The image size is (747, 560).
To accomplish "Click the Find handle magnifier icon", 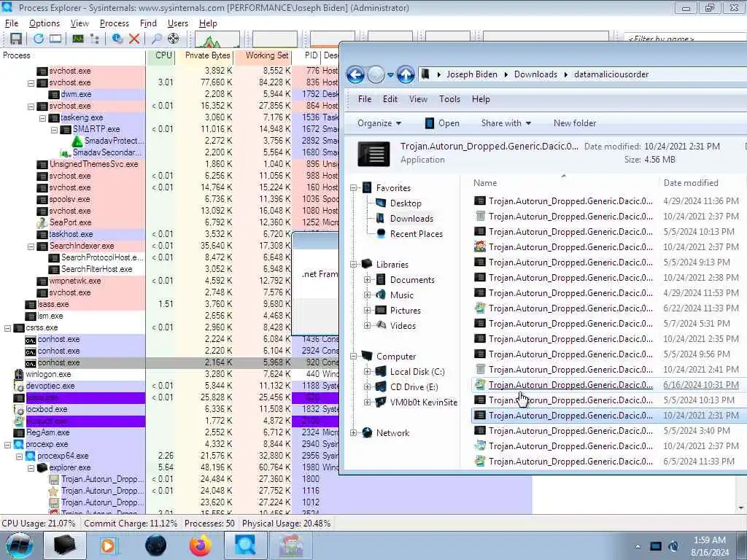I will [156, 39].
